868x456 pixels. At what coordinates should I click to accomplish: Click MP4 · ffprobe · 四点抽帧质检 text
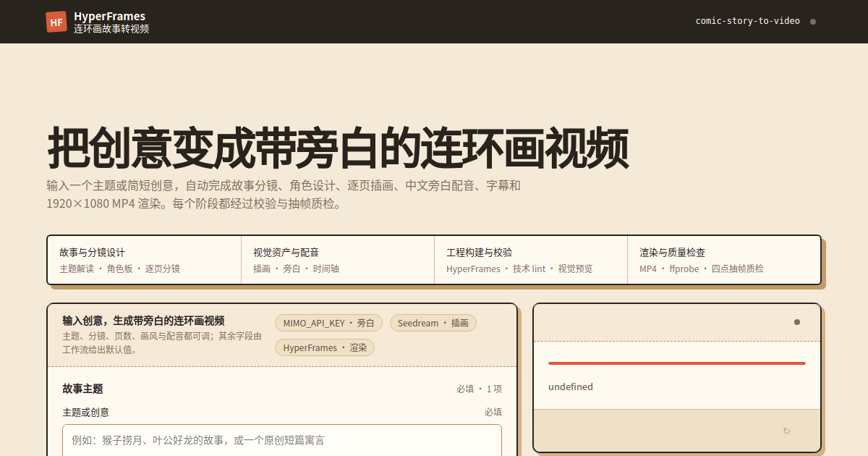click(x=702, y=269)
